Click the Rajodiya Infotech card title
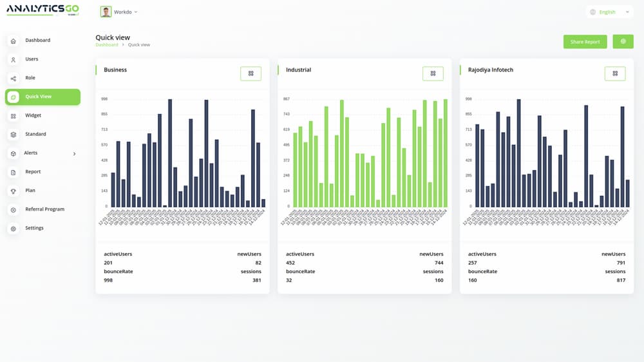The width and height of the screenshot is (644, 362). (x=491, y=70)
